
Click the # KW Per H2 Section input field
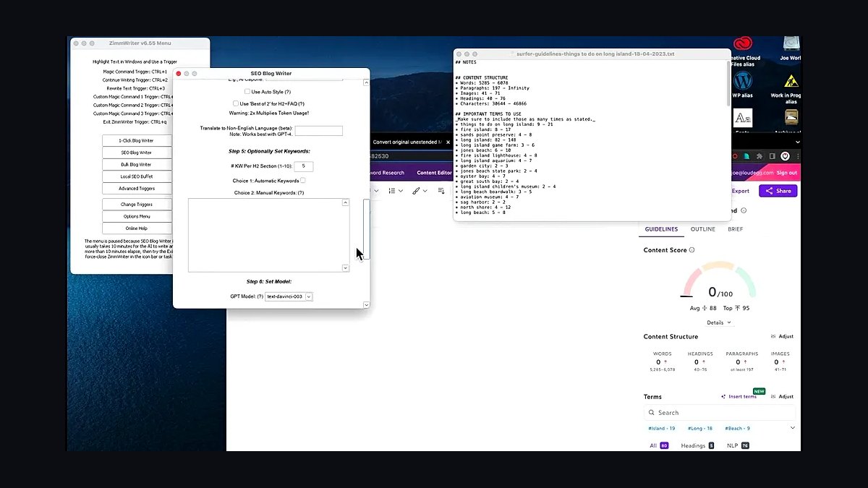point(304,166)
